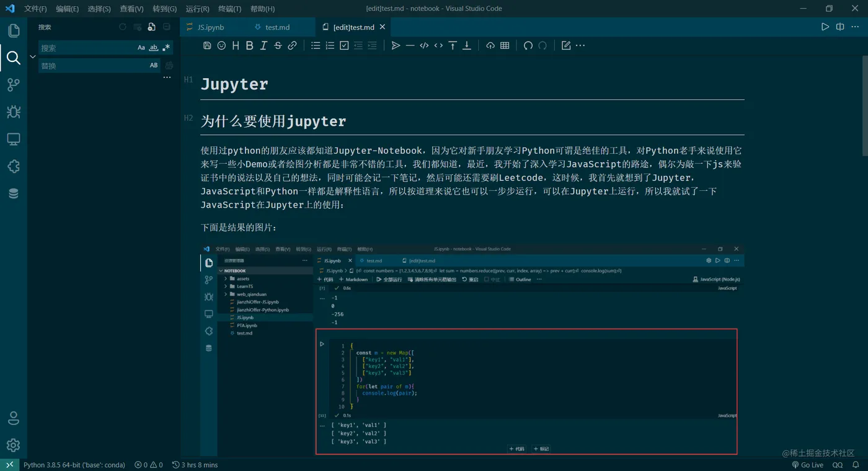
Task: Click the Search magnifier in activity bar
Action: [x=14, y=58]
